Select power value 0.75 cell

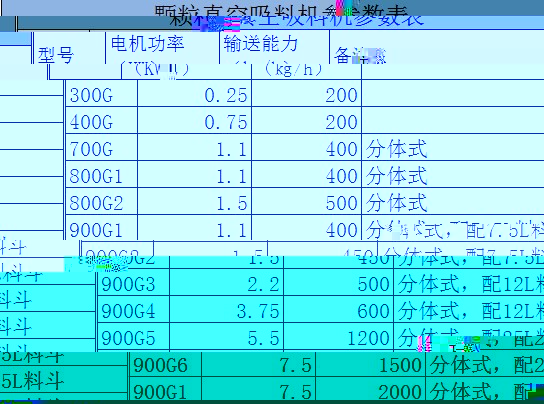[194, 120]
